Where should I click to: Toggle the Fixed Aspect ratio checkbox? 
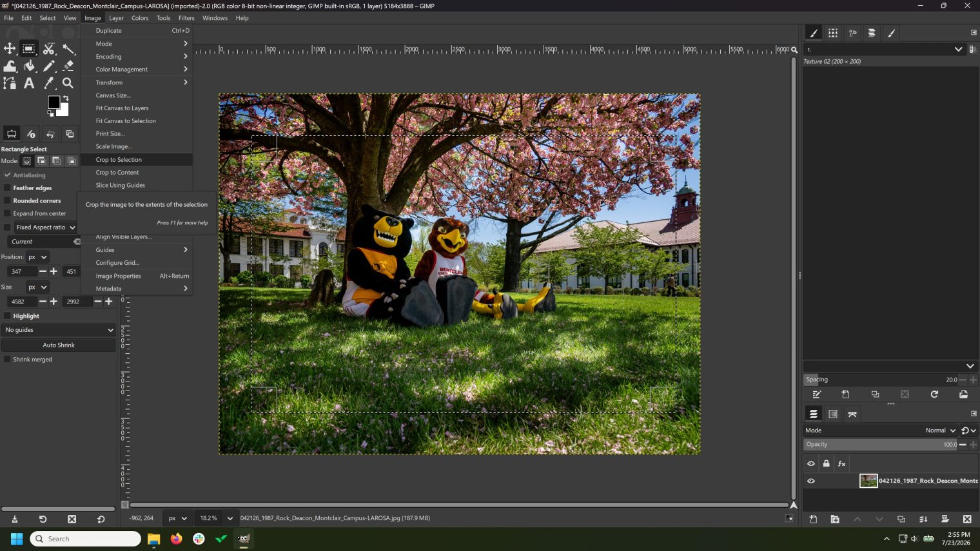[8, 227]
